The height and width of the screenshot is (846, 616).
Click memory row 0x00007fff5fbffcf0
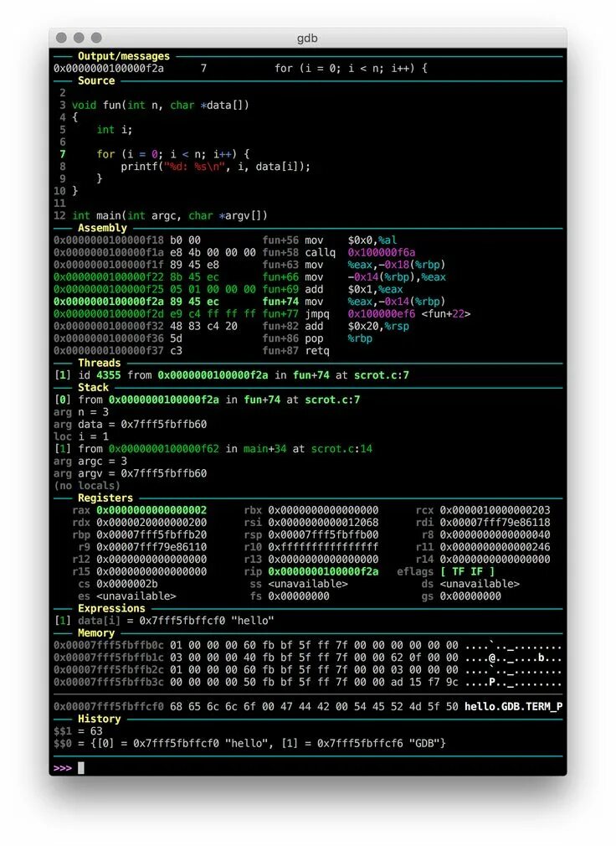(x=308, y=706)
